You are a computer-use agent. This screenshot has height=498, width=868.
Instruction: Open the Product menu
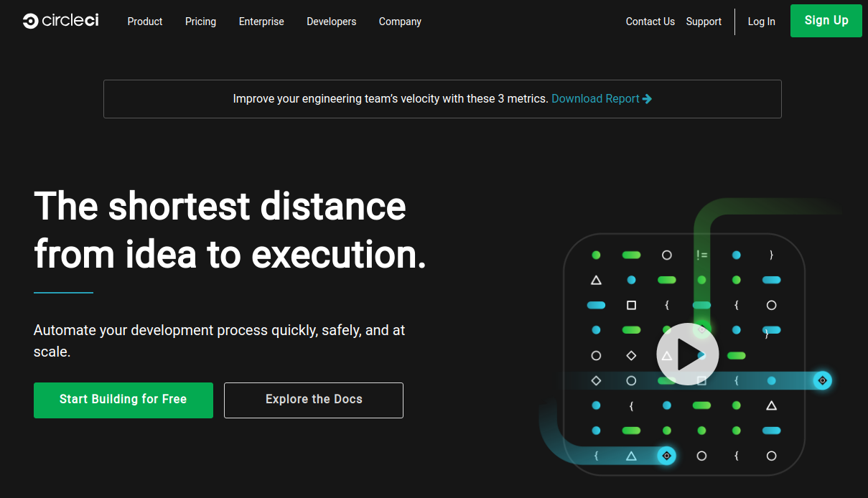point(145,22)
